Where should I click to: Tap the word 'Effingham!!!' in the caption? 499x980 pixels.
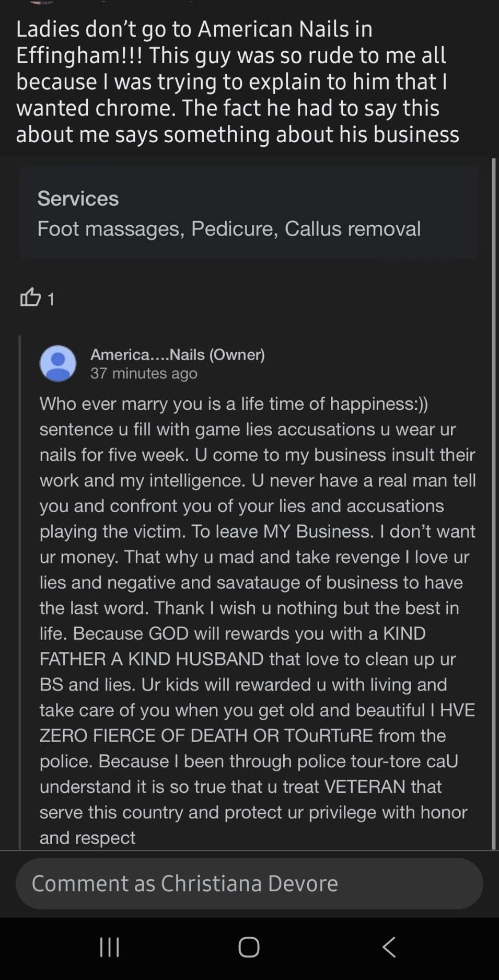[x=79, y=55]
